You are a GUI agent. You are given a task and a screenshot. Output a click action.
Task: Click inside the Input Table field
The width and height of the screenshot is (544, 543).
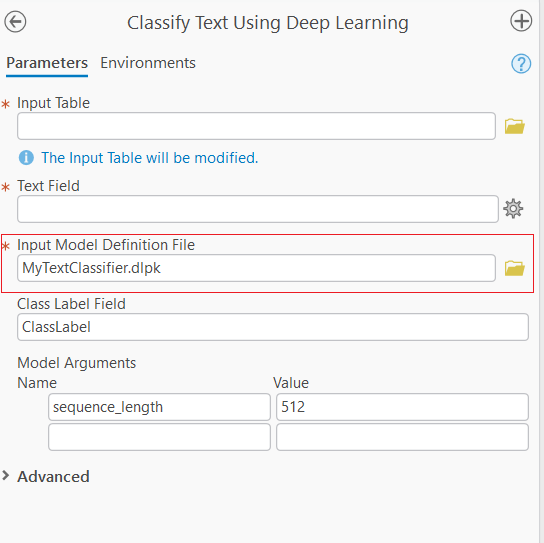click(256, 126)
